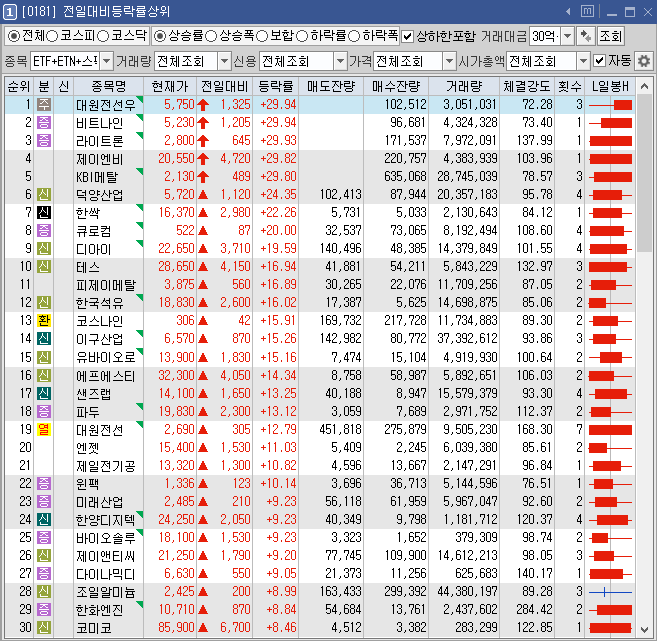Click the teal 신 badge on 한양디지텍 row
Screen dimensions: 657x641
click(44, 520)
